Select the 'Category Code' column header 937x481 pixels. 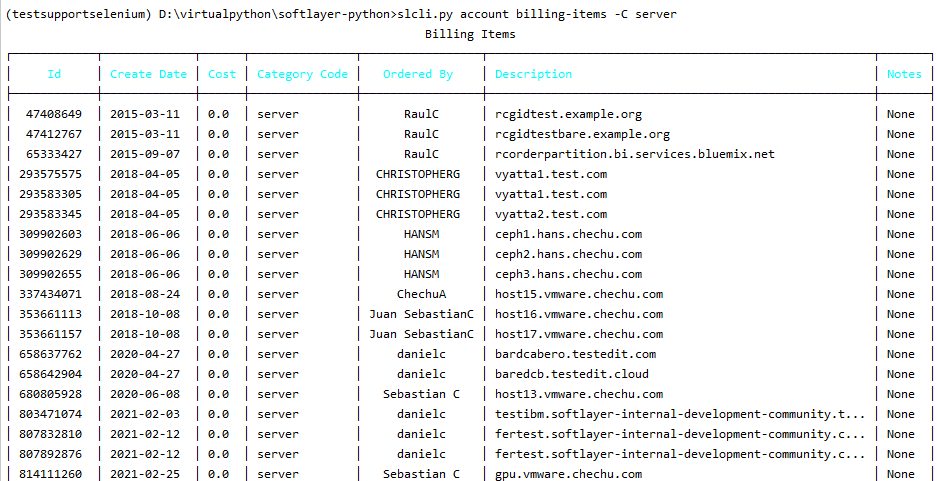[302, 74]
